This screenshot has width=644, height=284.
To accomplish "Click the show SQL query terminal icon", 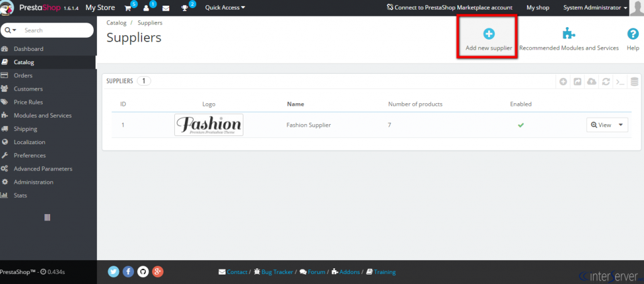I will [620, 81].
